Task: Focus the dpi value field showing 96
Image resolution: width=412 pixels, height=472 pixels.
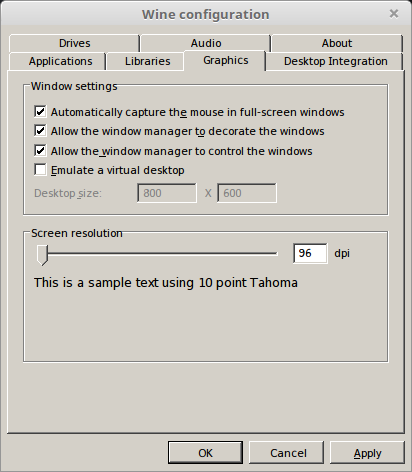Action: pyautogui.click(x=310, y=253)
